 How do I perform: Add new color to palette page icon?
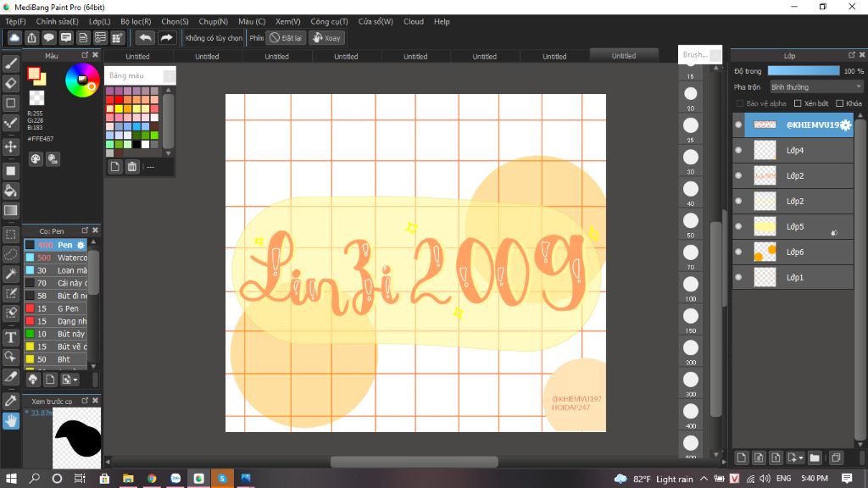coord(114,167)
